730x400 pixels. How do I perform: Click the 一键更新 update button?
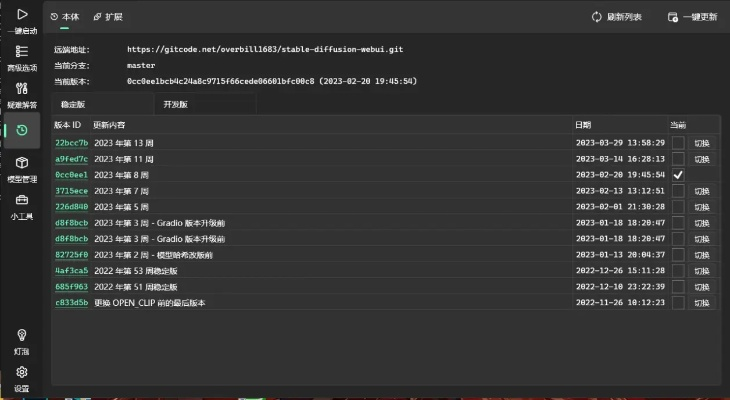click(x=692, y=17)
